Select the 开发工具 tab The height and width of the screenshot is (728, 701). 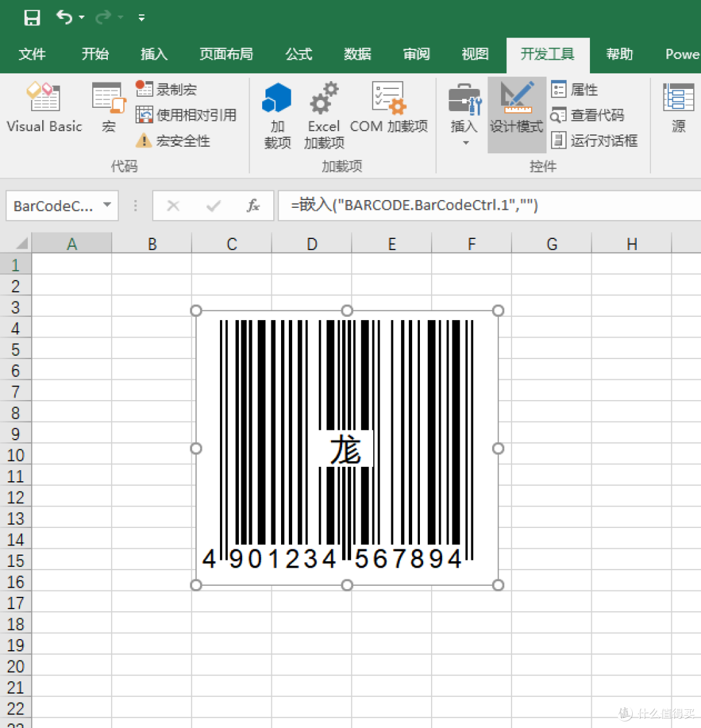[x=548, y=55]
